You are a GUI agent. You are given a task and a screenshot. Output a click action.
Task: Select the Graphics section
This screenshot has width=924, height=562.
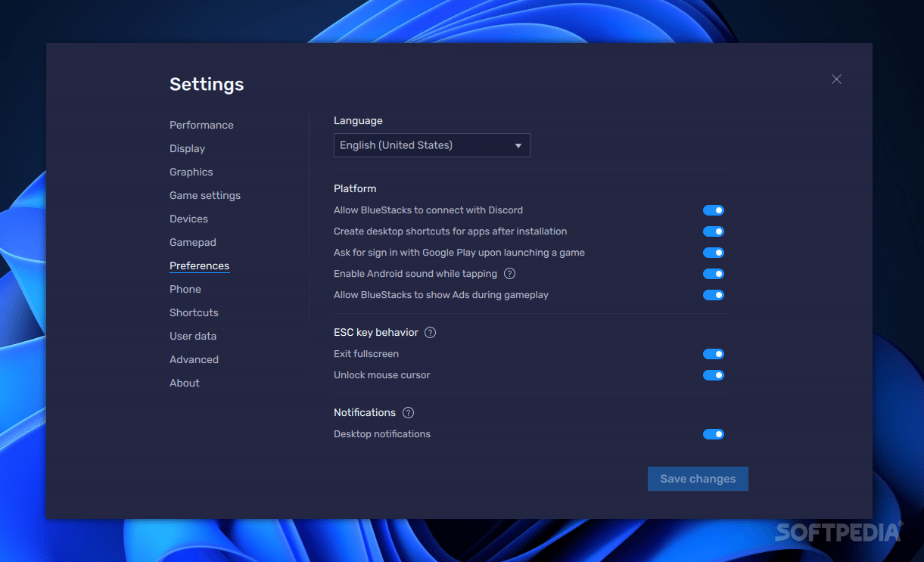pyautogui.click(x=191, y=172)
